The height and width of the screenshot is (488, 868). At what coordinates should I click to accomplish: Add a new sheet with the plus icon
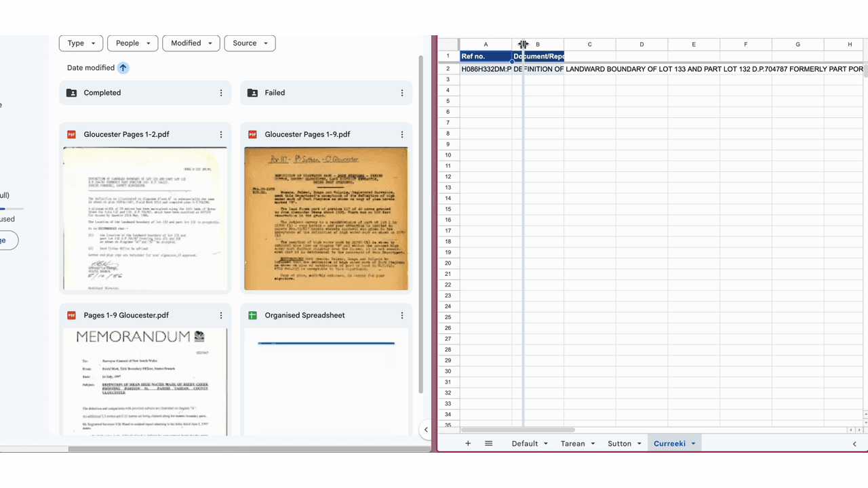tap(468, 443)
